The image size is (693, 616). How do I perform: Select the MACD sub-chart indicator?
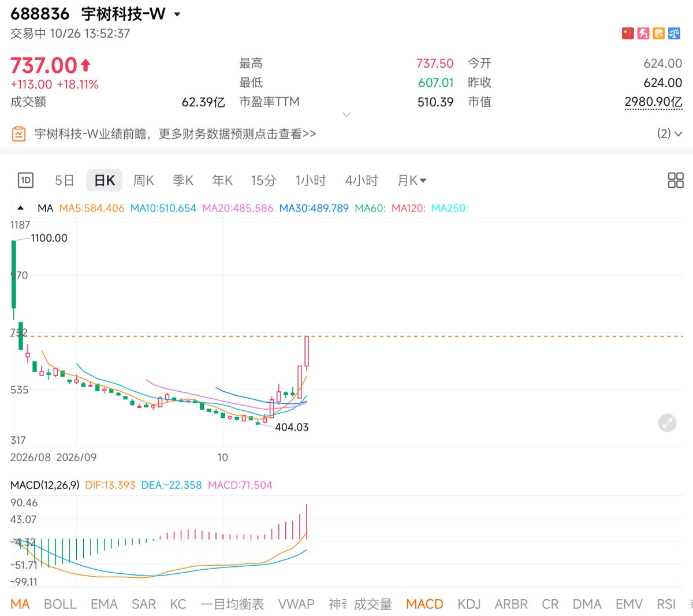point(424,604)
